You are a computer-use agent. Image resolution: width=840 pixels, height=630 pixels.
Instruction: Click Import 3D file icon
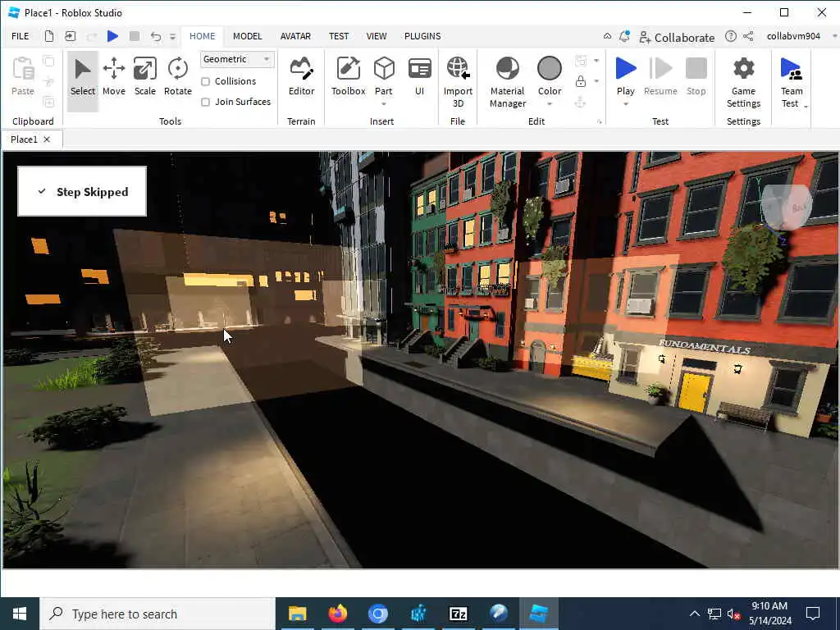click(x=458, y=69)
